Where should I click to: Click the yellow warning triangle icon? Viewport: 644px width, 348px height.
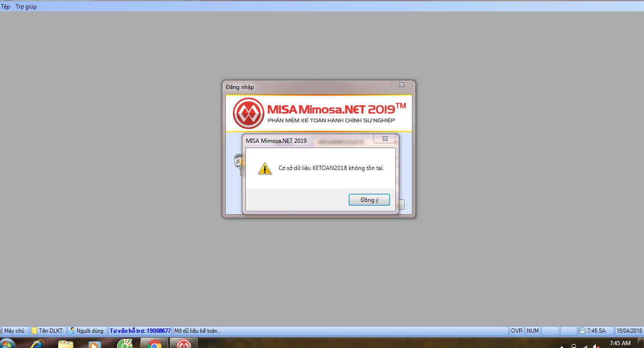point(265,169)
